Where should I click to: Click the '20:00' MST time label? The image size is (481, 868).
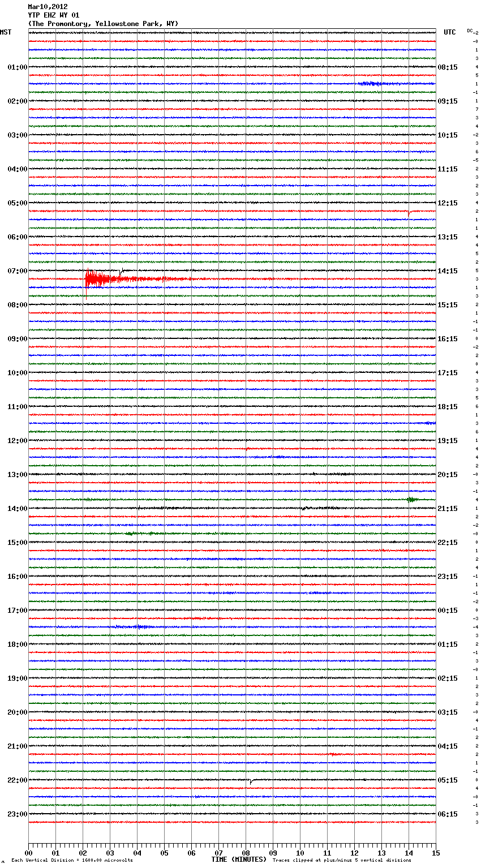pyautogui.click(x=18, y=712)
